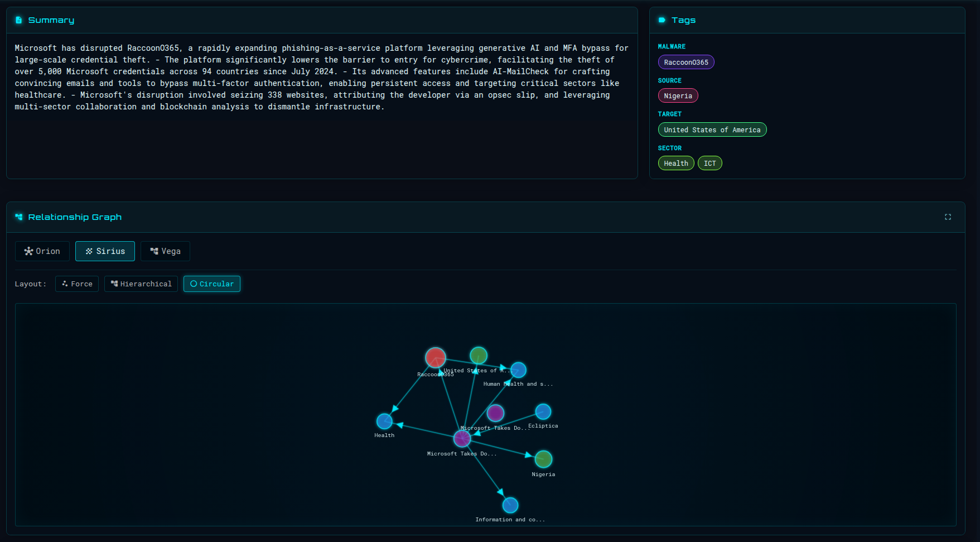Switch to the Sirius graph tab
Screen dimensions: 980x542
click(x=105, y=251)
